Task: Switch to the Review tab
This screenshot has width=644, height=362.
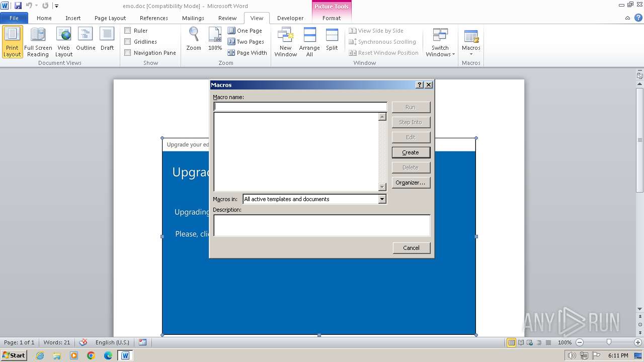Action: tap(227, 18)
